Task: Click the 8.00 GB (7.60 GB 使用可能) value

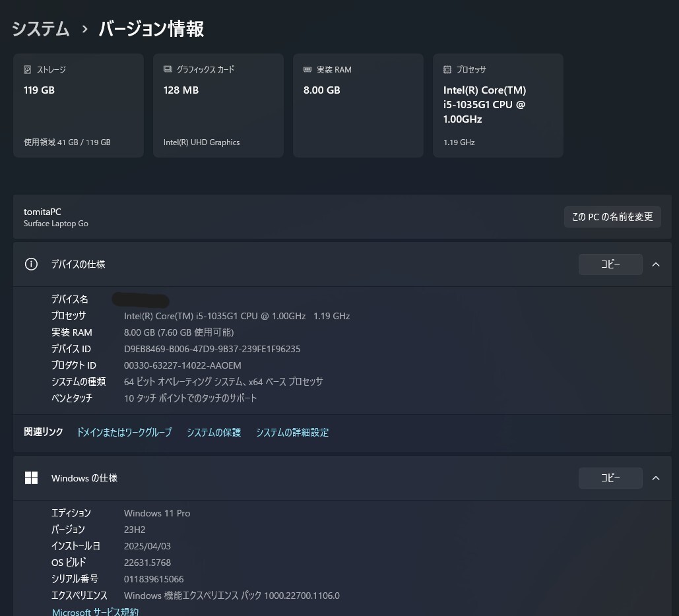Action: (179, 332)
